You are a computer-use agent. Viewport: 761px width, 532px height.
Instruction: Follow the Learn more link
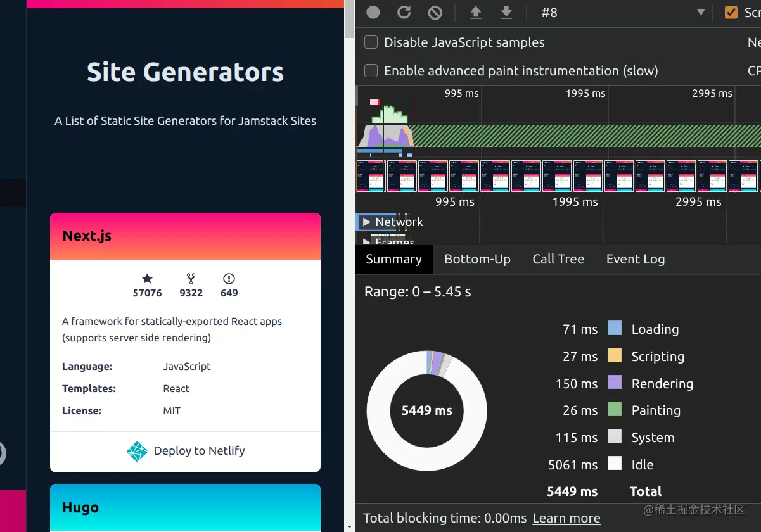[x=566, y=518]
